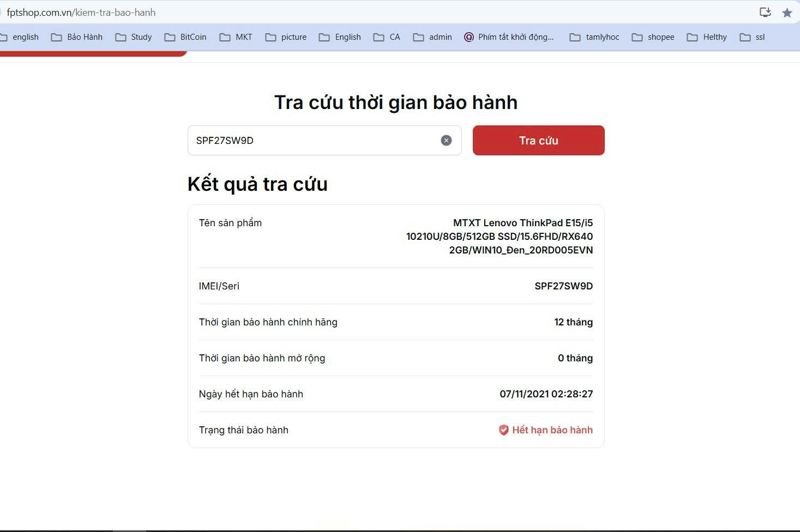Select the 12 tháng warranty value

coord(574,322)
